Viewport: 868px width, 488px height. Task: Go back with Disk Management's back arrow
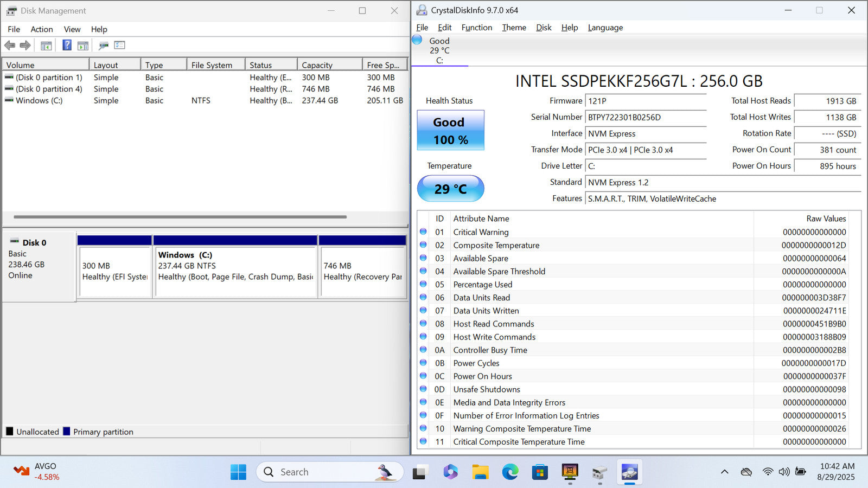[10, 46]
